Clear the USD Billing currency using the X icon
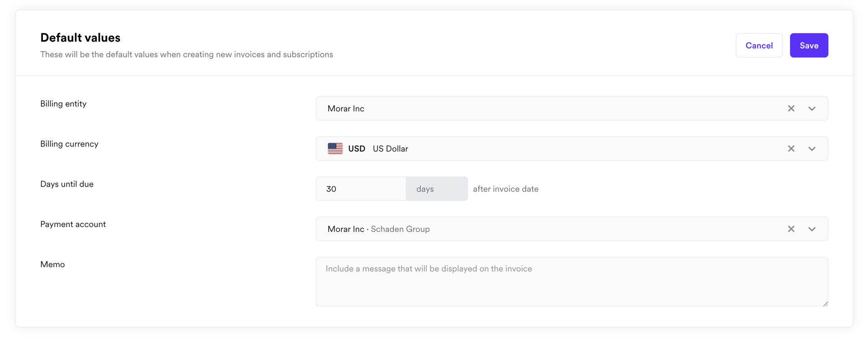 (791, 148)
